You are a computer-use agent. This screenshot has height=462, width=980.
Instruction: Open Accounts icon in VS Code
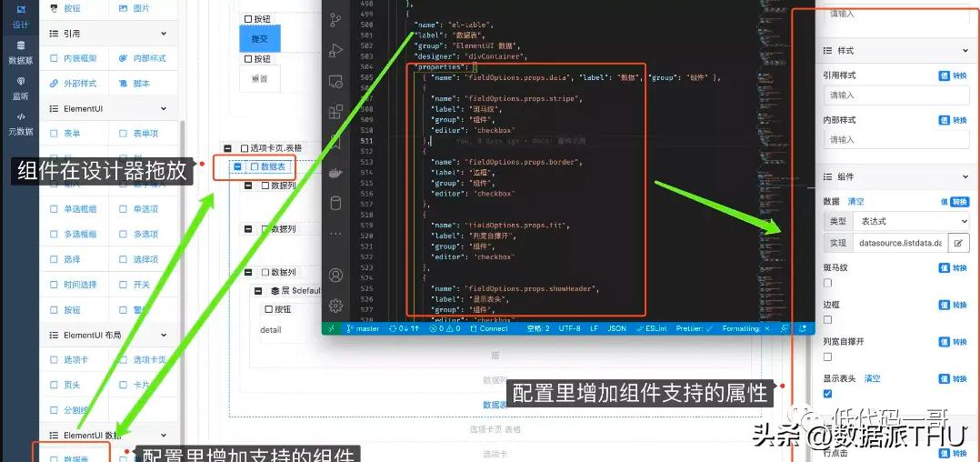335,275
